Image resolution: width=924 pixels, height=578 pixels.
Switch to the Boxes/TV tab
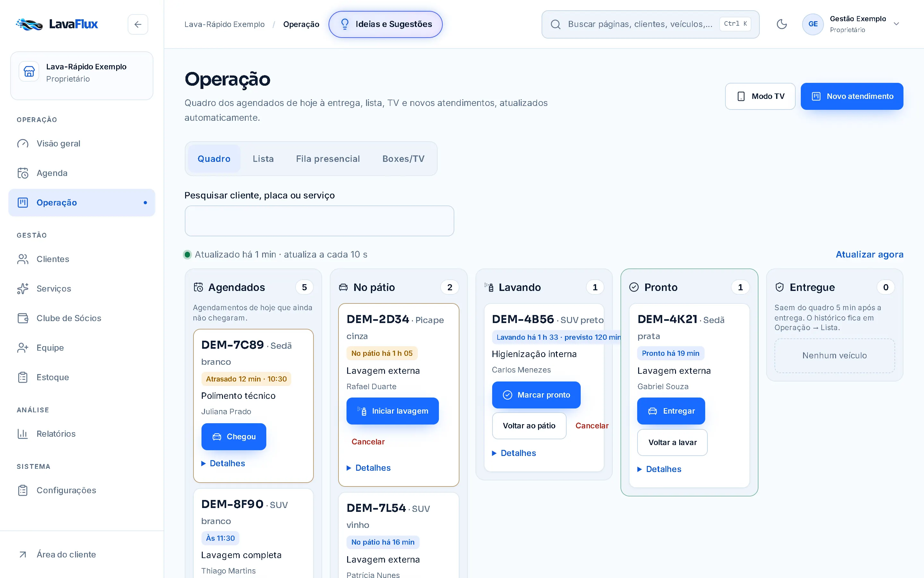(403, 159)
